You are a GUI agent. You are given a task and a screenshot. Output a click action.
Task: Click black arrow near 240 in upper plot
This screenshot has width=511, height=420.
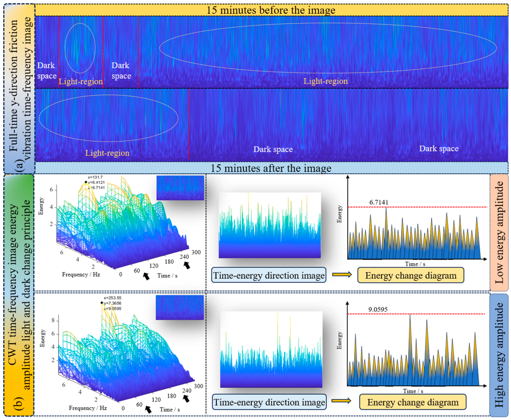187,265
